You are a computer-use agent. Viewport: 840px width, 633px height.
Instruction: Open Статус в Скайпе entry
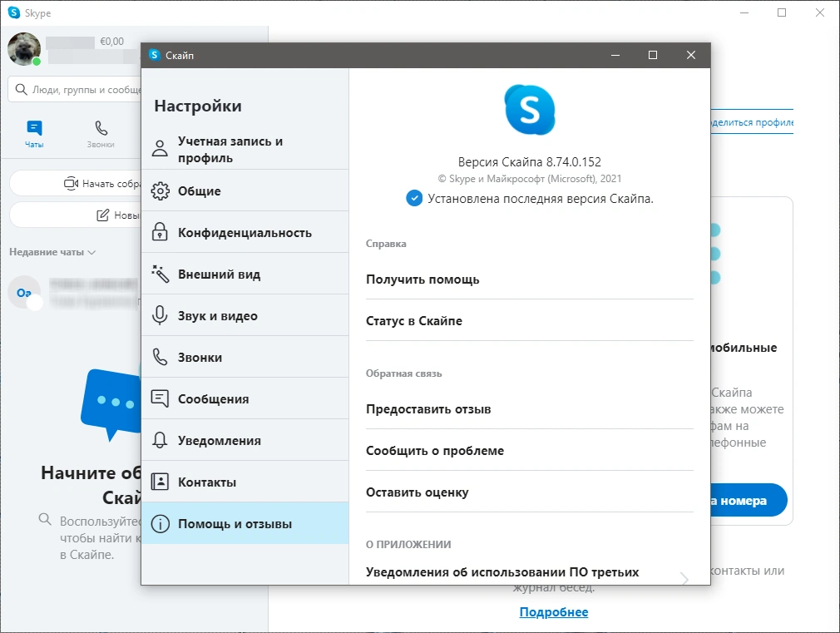(529, 320)
